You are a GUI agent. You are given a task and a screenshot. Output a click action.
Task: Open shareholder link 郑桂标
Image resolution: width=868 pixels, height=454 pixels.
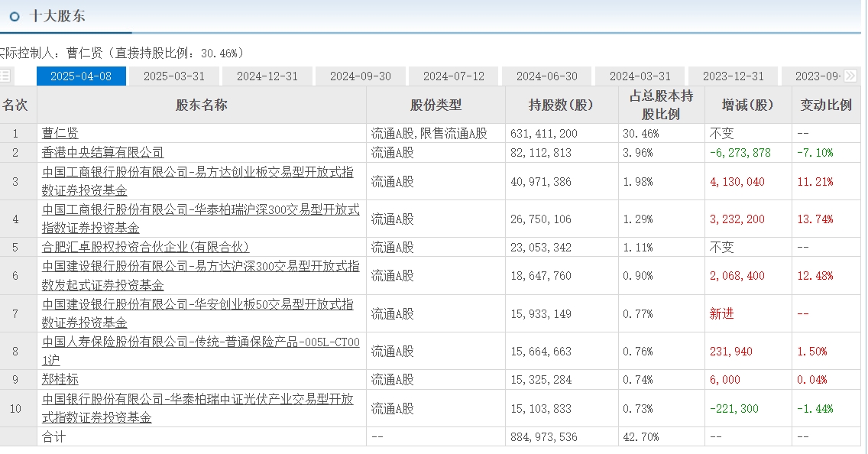(60, 379)
